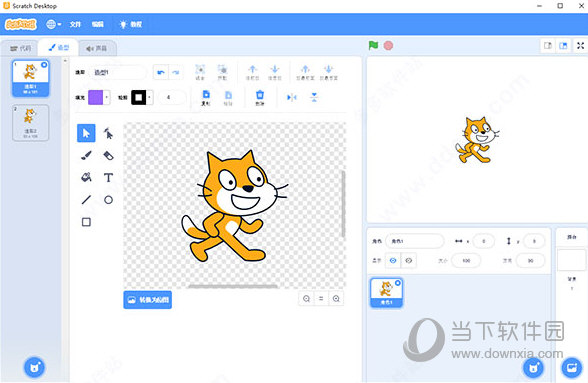The width and height of the screenshot is (588, 383).
Task: Select the Rectangle tool
Action: pyautogui.click(x=86, y=222)
